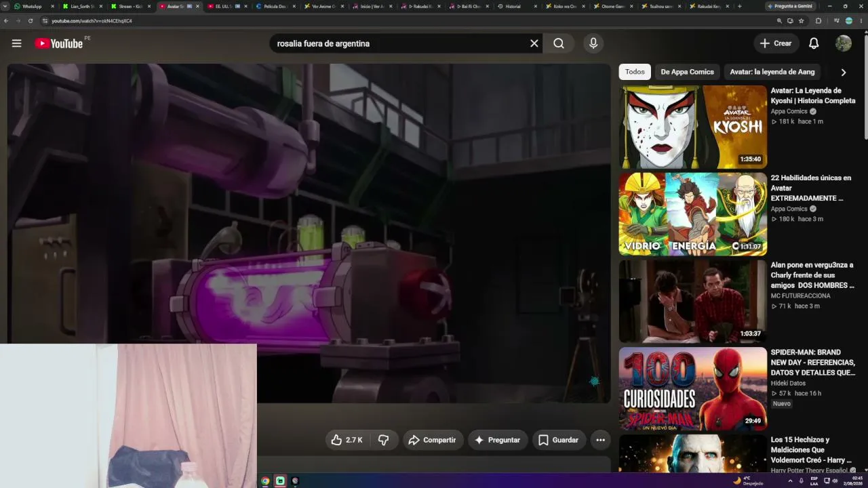This screenshot has width=868, height=488.
Task: Show hidden system tray icons
Action: click(789, 481)
